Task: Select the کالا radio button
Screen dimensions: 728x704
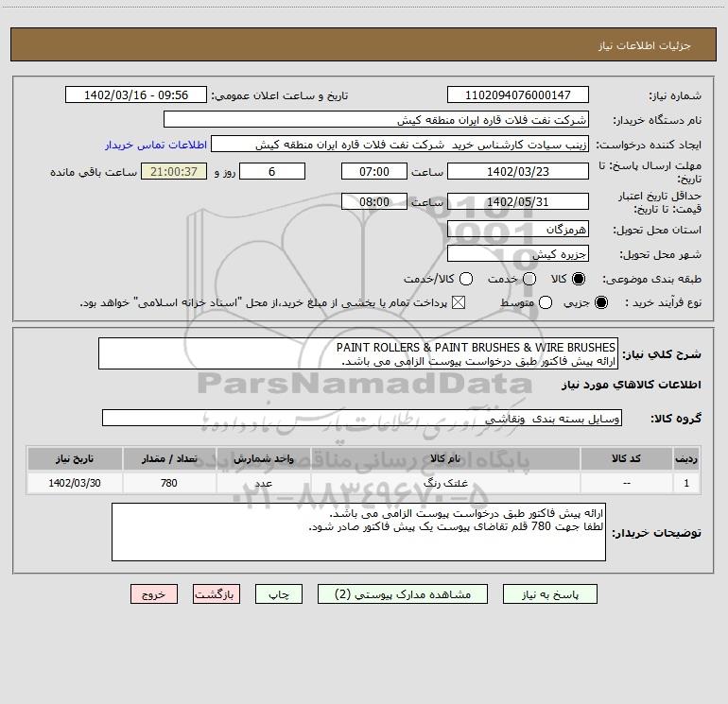Action: [579, 279]
